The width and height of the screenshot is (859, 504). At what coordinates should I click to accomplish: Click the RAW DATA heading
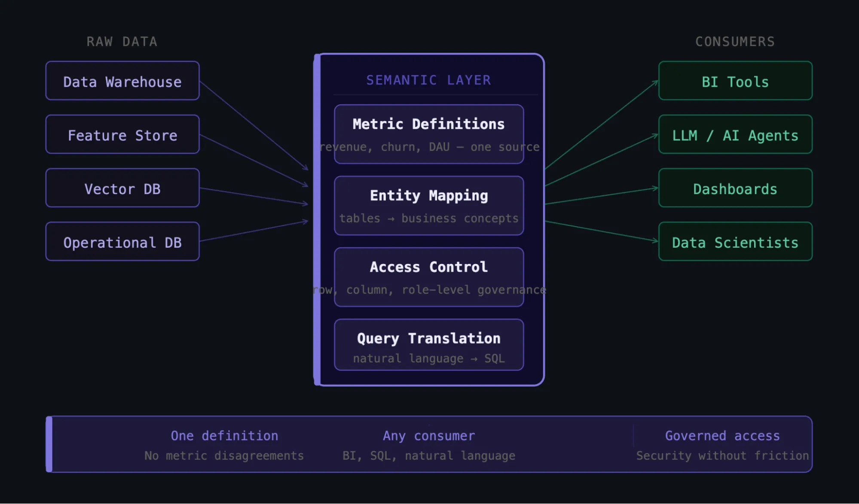point(122,42)
